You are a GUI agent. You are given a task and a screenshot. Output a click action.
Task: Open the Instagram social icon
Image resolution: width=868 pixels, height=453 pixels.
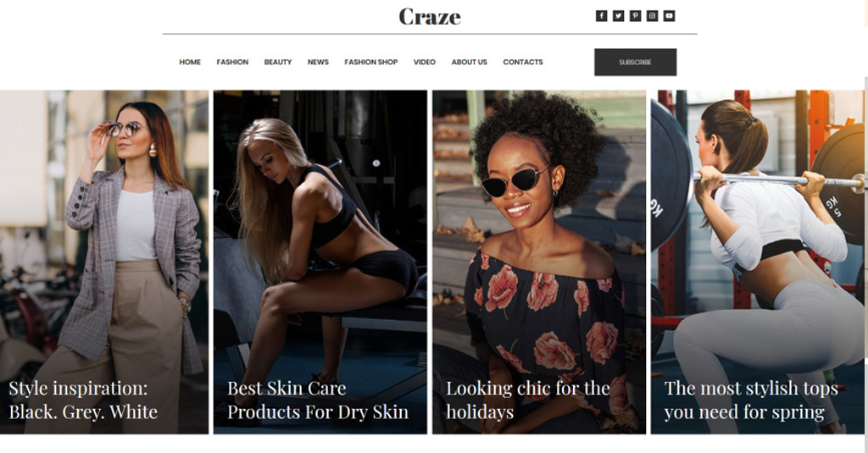click(x=652, y=16)
